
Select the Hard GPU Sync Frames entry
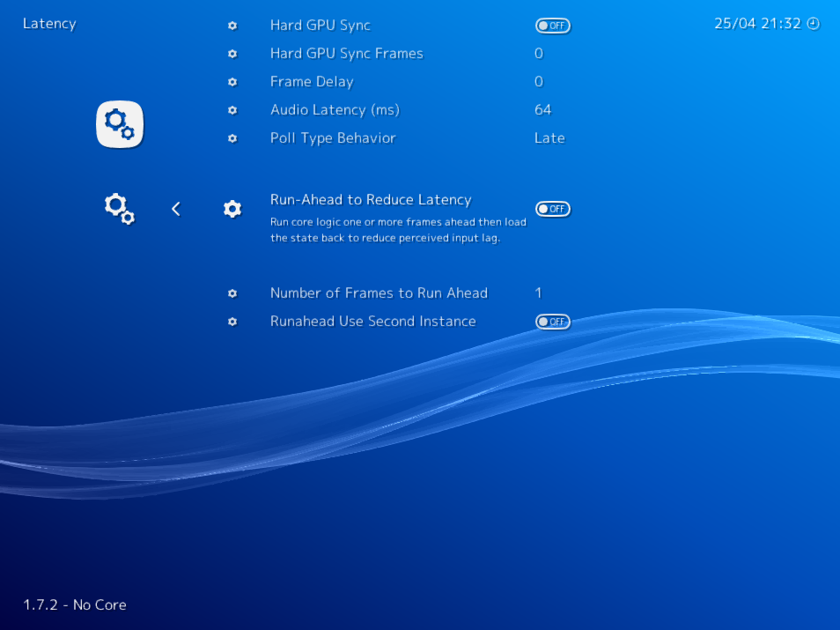pyautogui.click(x=347, y=54)
